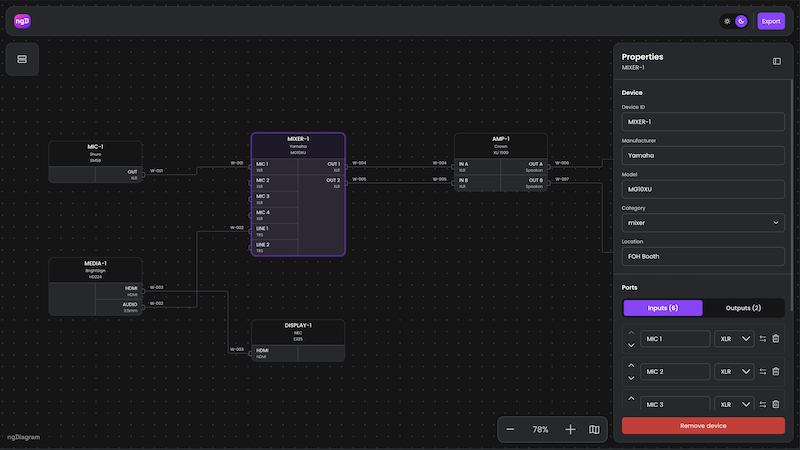Edit the MIC 1 port name field
The width and height of the screenshot is (800, 450).
point(675,339)
